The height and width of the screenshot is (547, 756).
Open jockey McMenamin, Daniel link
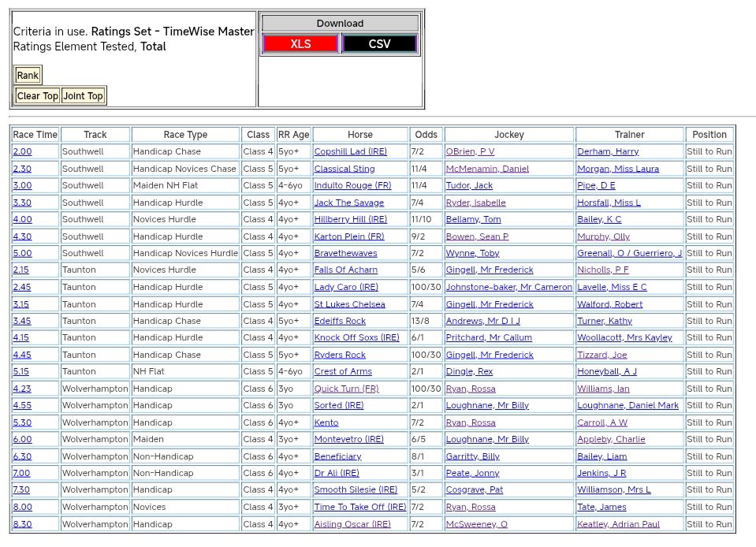tap(487, 169)
